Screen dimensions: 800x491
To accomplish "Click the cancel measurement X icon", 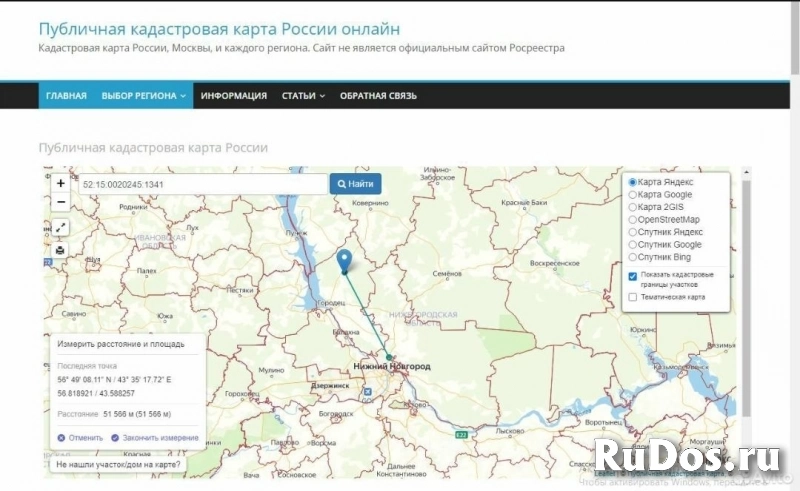I will pos(61,438).
